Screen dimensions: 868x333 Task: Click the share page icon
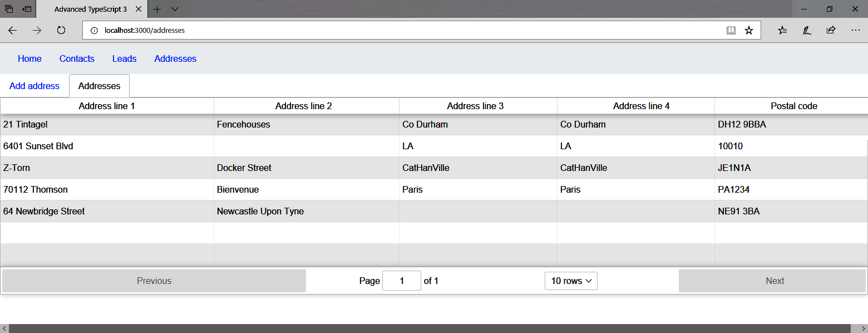point(831,31)
